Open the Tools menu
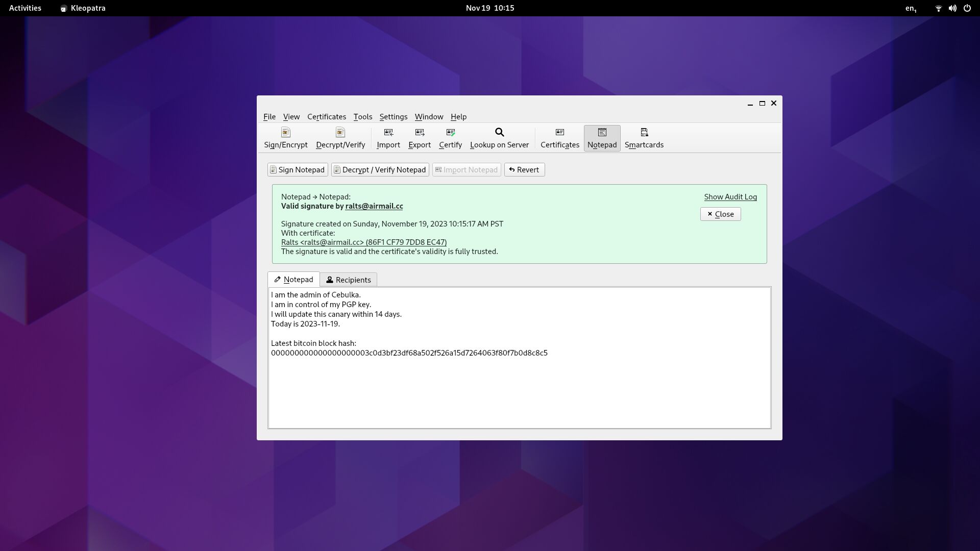The height and width of the screenshot is (551, 980). (x=362, y=116)
